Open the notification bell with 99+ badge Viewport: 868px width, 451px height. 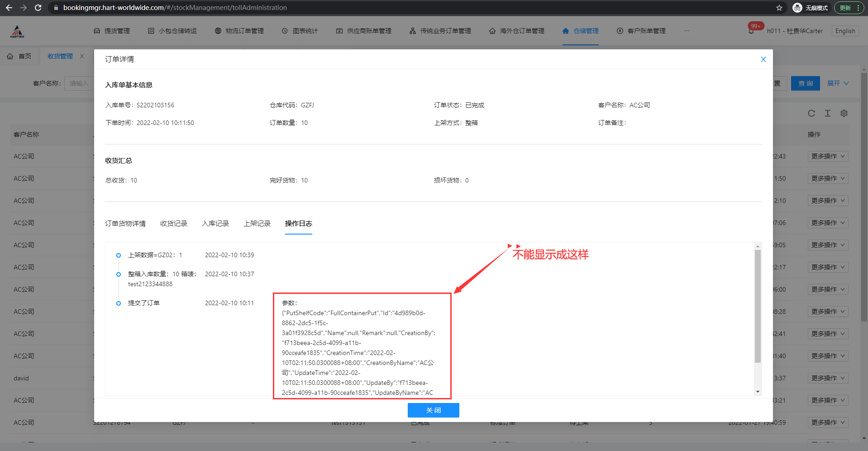coord(752,31)
